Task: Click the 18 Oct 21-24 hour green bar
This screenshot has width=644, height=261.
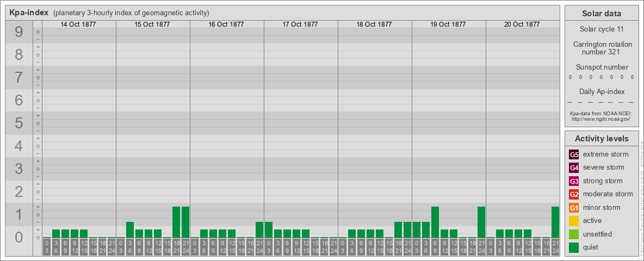Action: click(x=407, y=230)
